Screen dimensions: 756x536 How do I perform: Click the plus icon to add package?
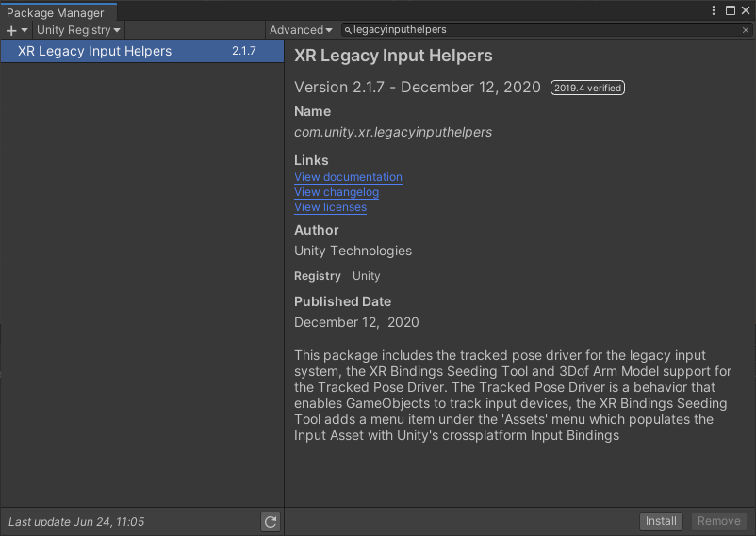coord(11,30)
